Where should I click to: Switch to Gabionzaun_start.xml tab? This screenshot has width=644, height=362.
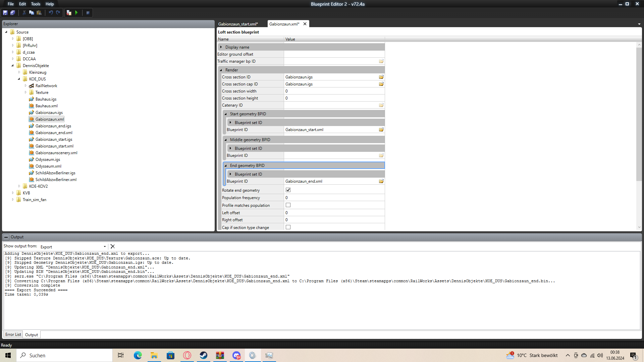(x=238, y=24)
